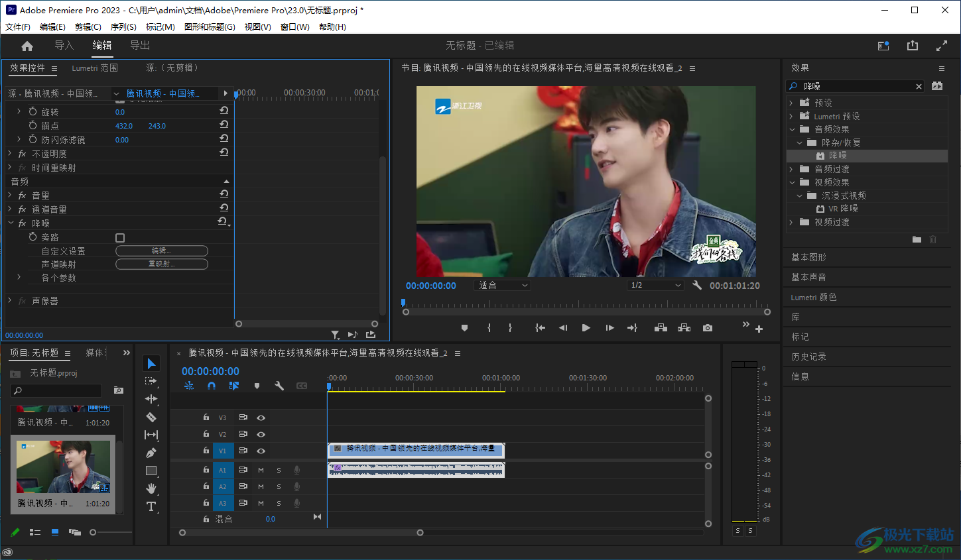The height and width of the screenshot is (560, 961).
Task: Expand the 不透明度 effect property
Action: click(x=10, y=153)
